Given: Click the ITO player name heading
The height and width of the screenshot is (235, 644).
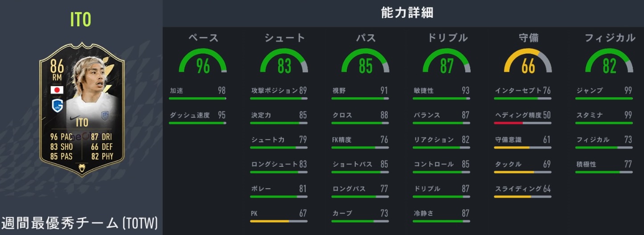Looking at the screenshot, I should tap(81, 20).
